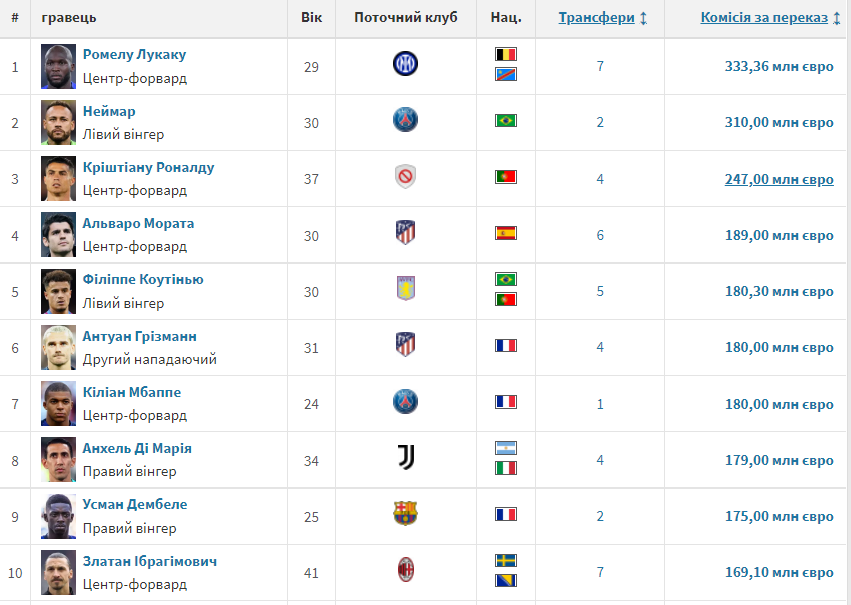Click Lukaku's 333,36 млн євро total
Viewport: 851px width, 605px height.
(x=778, y=67)
